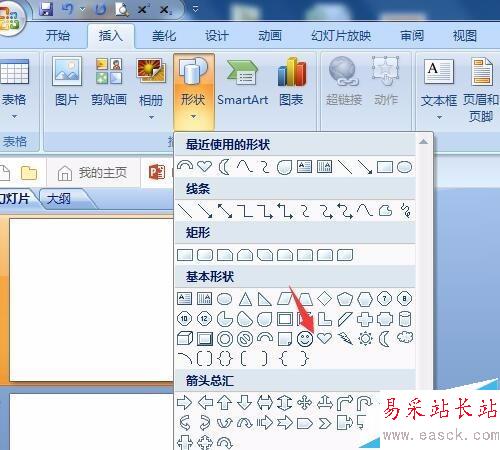Click the folder icon in tab bar

[29, 173]
